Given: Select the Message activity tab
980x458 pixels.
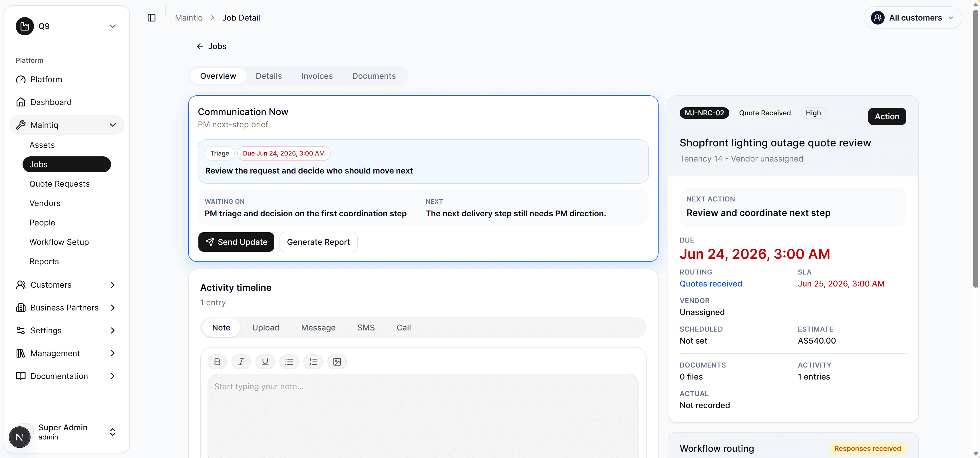Looking at the screenshot, I should 318,328.
